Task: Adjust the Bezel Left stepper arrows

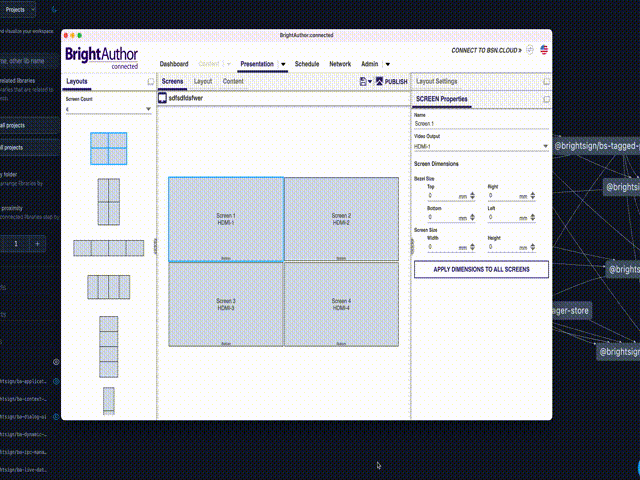Action: [533, 218]
